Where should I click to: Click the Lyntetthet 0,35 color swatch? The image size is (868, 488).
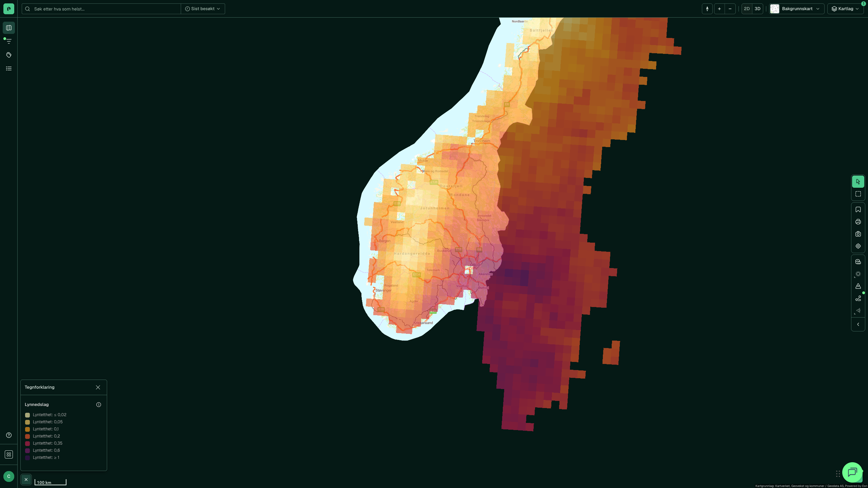pyautogui.click(x=27, y=444)
